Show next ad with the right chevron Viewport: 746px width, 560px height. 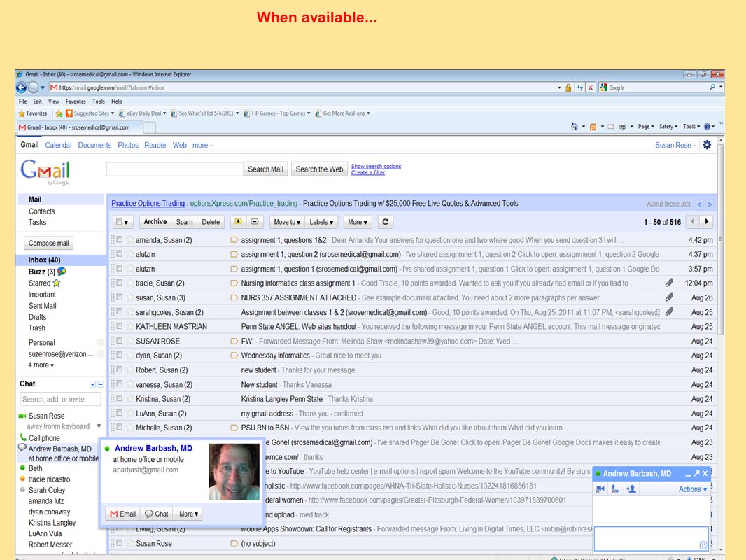click(710, 204)
